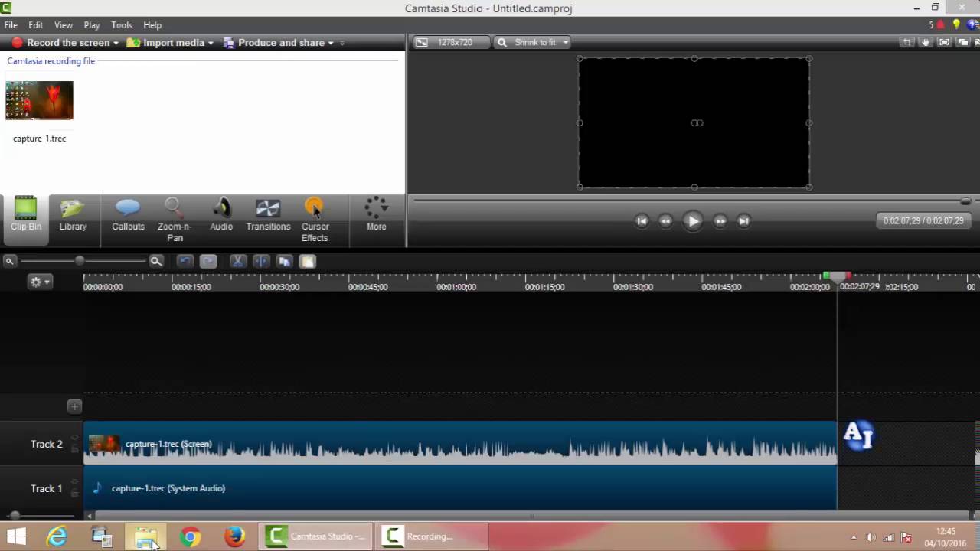Expand Import media dropdown arrow
Screen dimensions: 980x551
[x=211, y=43]
